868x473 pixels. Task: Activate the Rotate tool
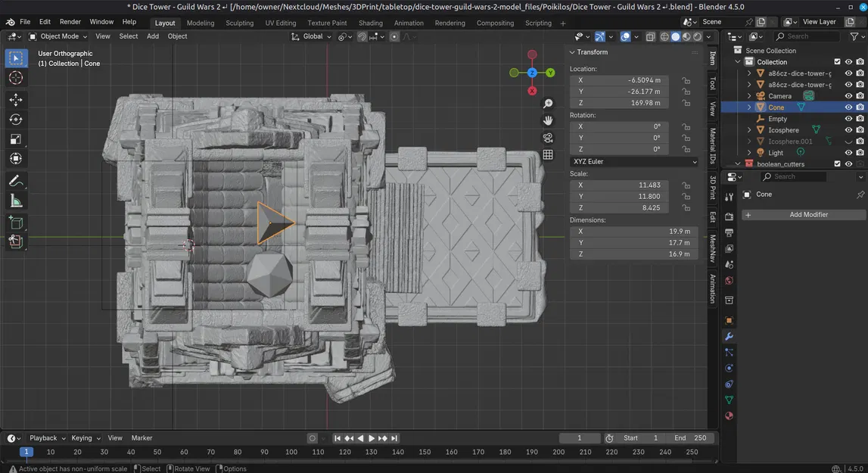click(15, 120)
